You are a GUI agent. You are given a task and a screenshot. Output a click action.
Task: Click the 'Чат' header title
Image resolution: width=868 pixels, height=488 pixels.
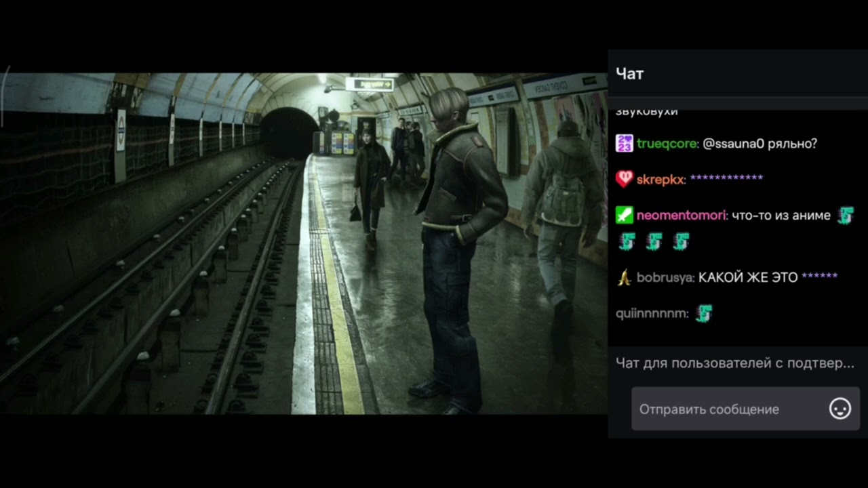[x=629, y=74]
